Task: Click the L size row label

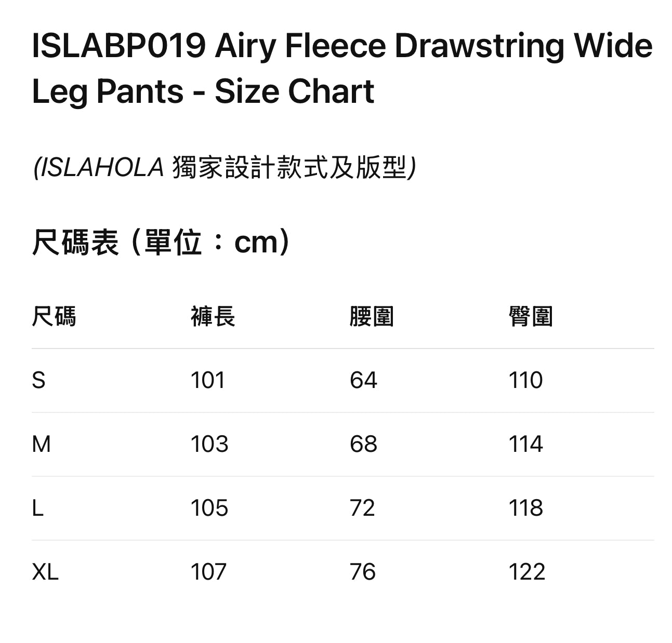Action: 38,508
